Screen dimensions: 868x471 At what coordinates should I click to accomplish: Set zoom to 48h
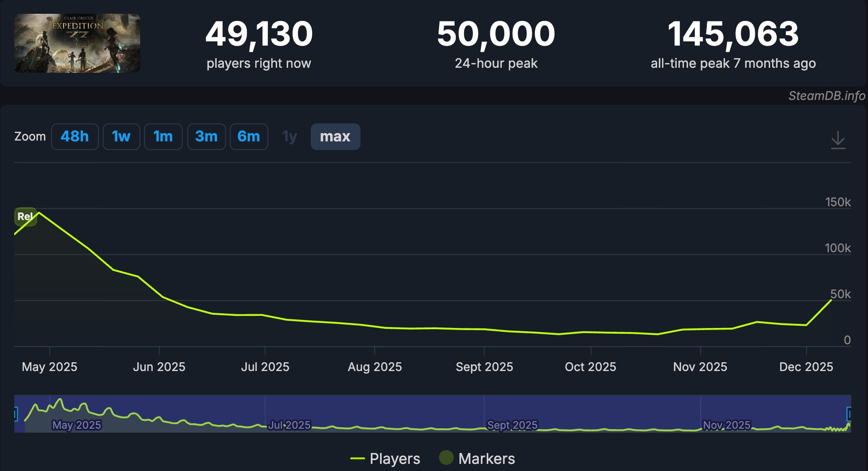74,136
